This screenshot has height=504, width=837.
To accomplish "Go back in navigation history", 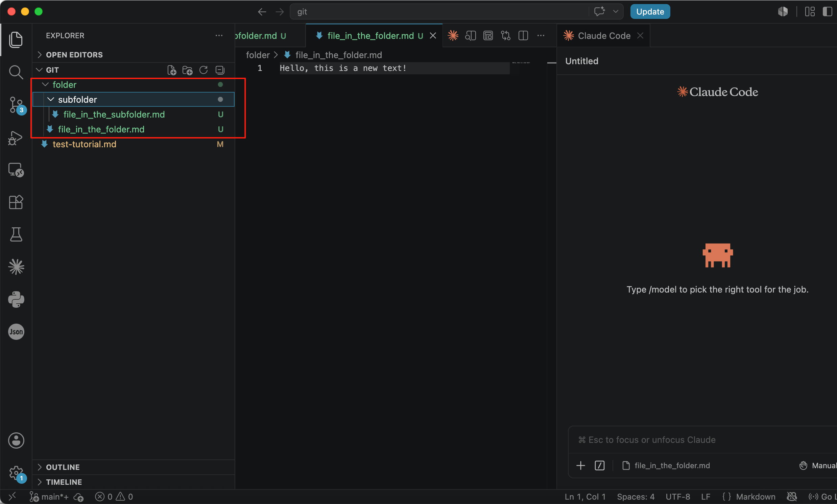I will [x=262, y=12].
